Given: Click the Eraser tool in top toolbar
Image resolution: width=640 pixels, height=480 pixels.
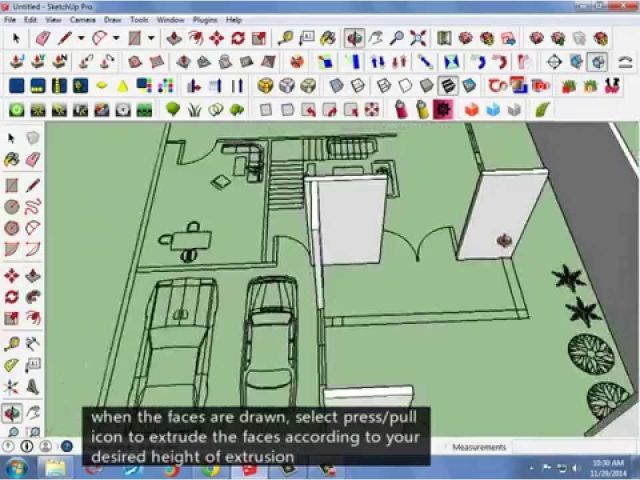Looking at the screenshot, I should point(42,39).
